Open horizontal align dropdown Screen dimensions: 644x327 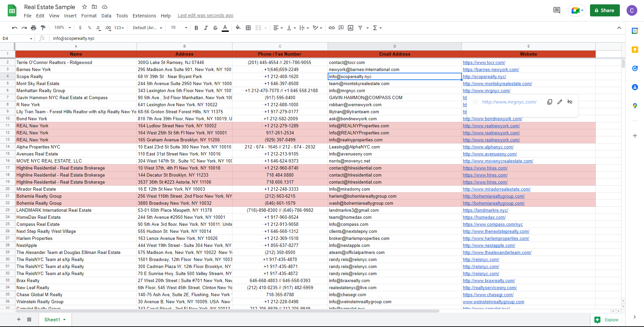(278, 28)
